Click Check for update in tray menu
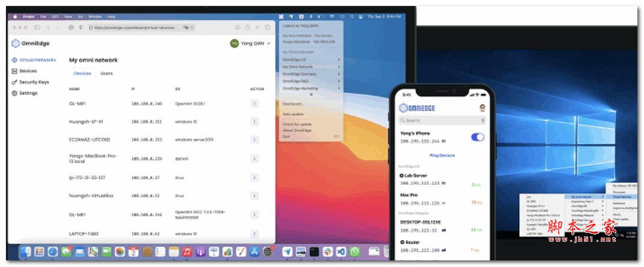Image resolution: width=644 pixels, height=267 pixels. click(298, 124)
